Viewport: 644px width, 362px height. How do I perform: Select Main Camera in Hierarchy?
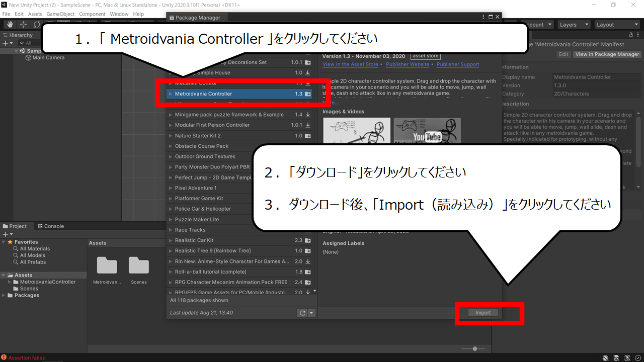tap(48, 58)
